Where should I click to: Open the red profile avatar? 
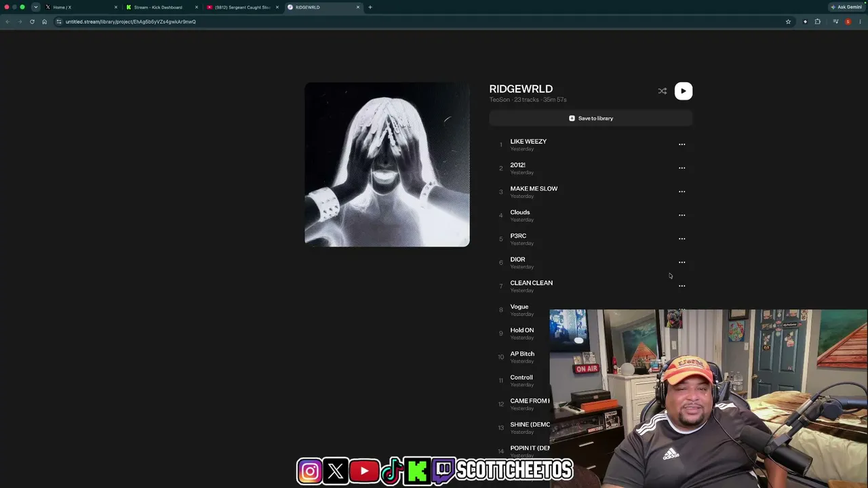click(x=848, y=22)
